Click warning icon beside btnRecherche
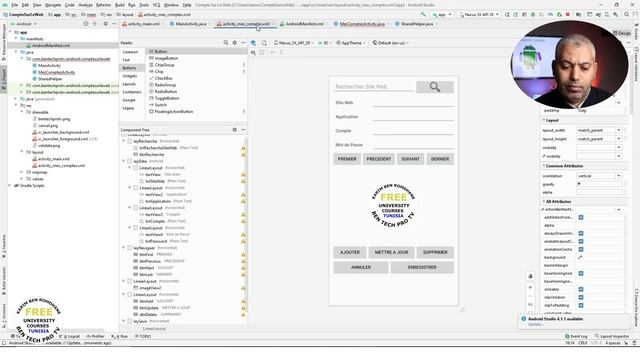This screenshot has width=640, height=360. click(243, 155)
